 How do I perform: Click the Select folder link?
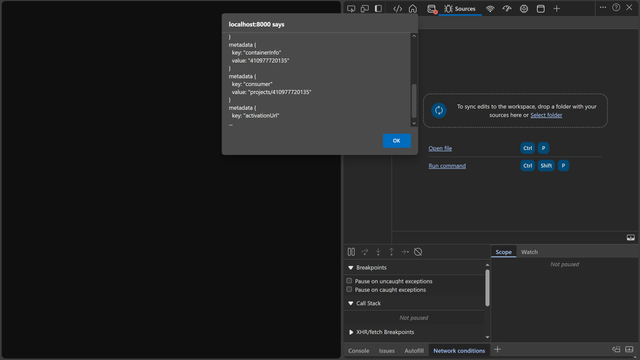[x=546, y=115]
